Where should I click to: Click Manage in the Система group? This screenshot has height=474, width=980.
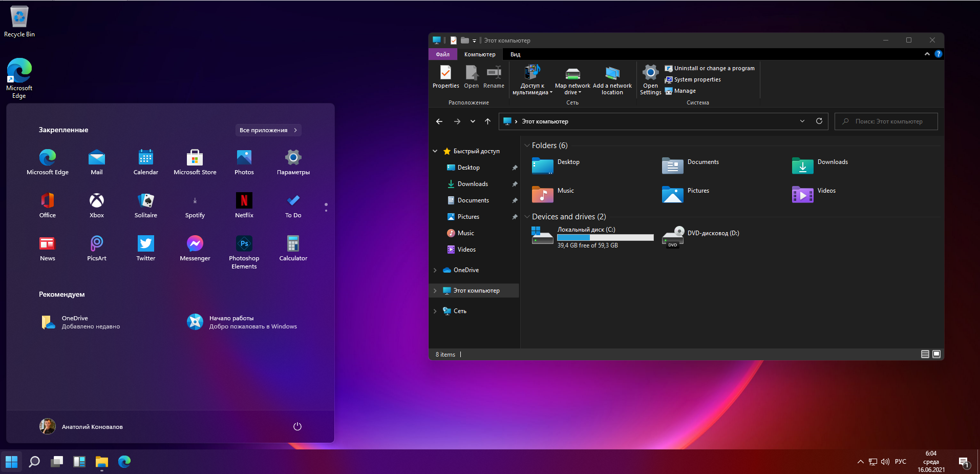680,91
